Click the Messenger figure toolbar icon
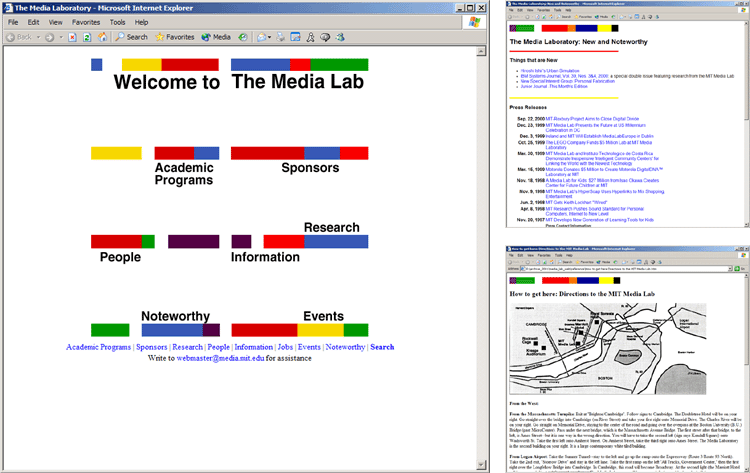The image size is (750, 473). coord(310,37)
